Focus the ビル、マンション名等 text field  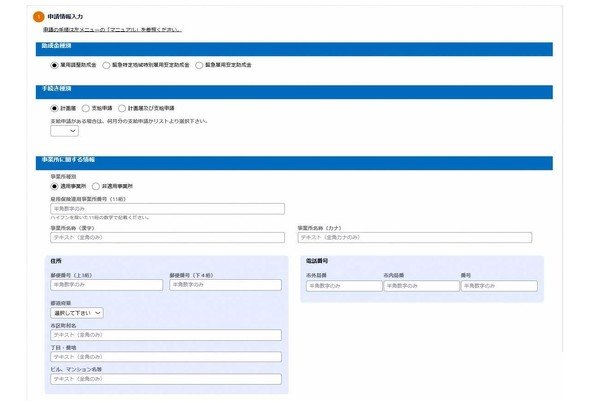[166, 379]
